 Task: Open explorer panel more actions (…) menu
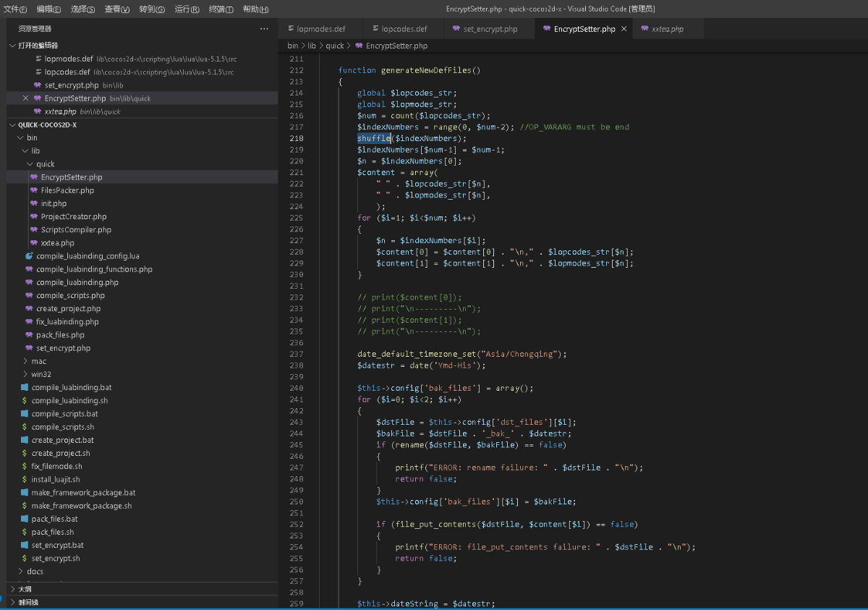coord(264,29)
